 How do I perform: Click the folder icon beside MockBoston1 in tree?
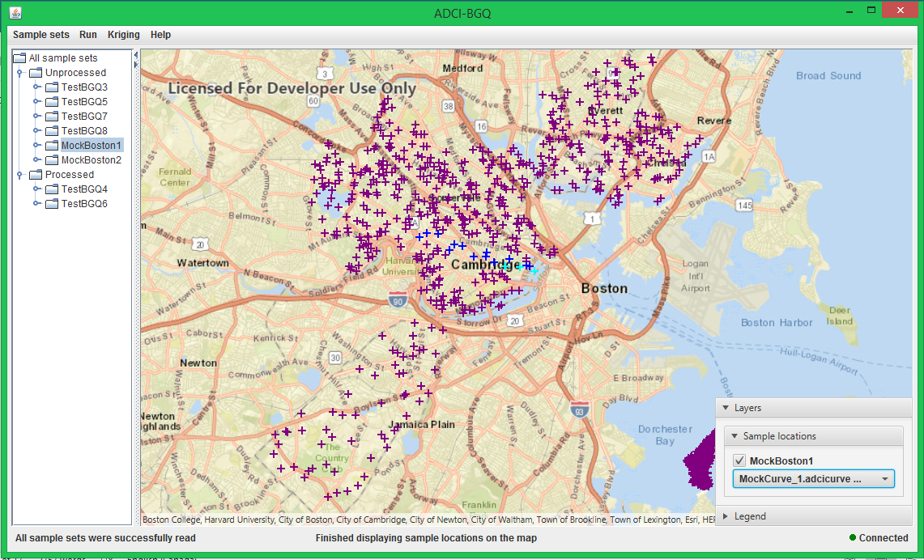click(52, 146)
